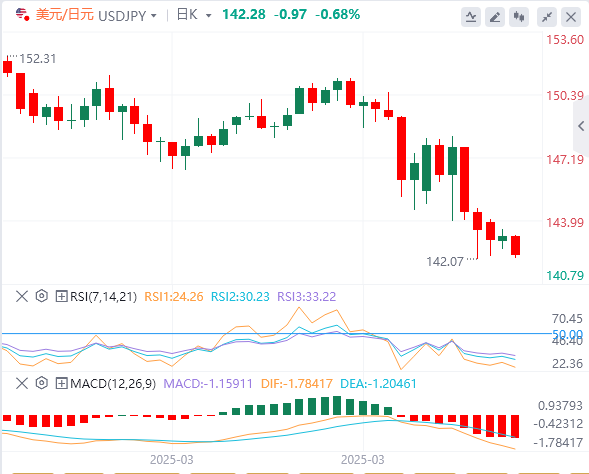589x474 pixels.
Task: Click the RSI(7,14,21) indicator label
Action: [103, 297]
